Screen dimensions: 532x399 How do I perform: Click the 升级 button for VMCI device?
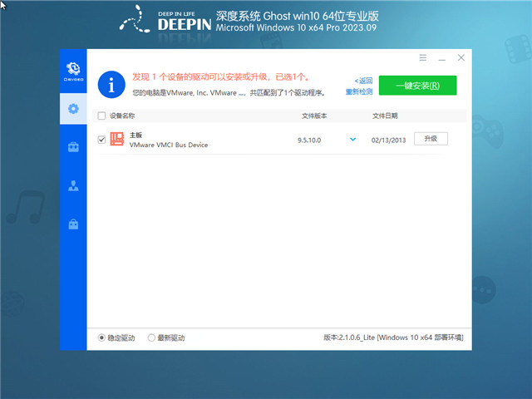[431, 139]
